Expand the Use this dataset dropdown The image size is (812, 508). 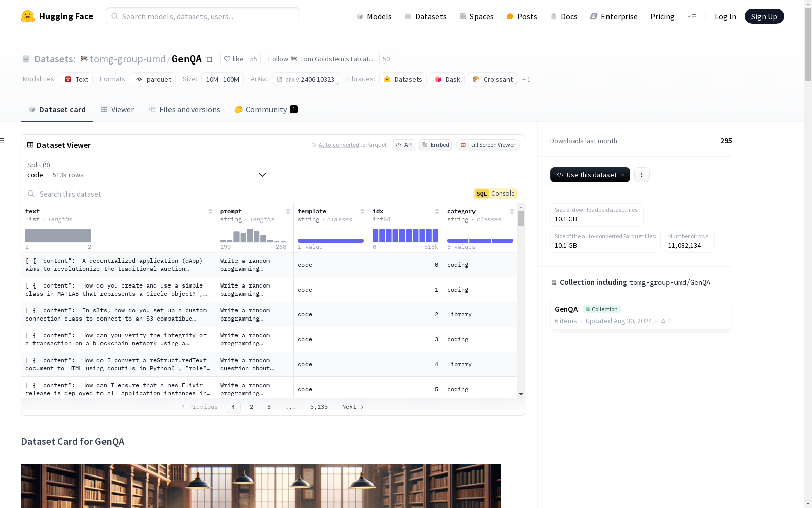point(590,175)
